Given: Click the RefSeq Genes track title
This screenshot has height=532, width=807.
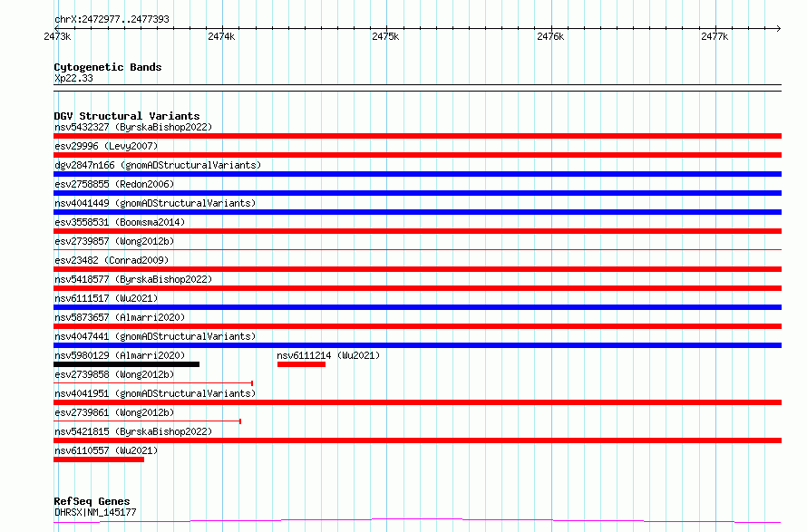Looking at the screenshot, I should coord(92,502).
